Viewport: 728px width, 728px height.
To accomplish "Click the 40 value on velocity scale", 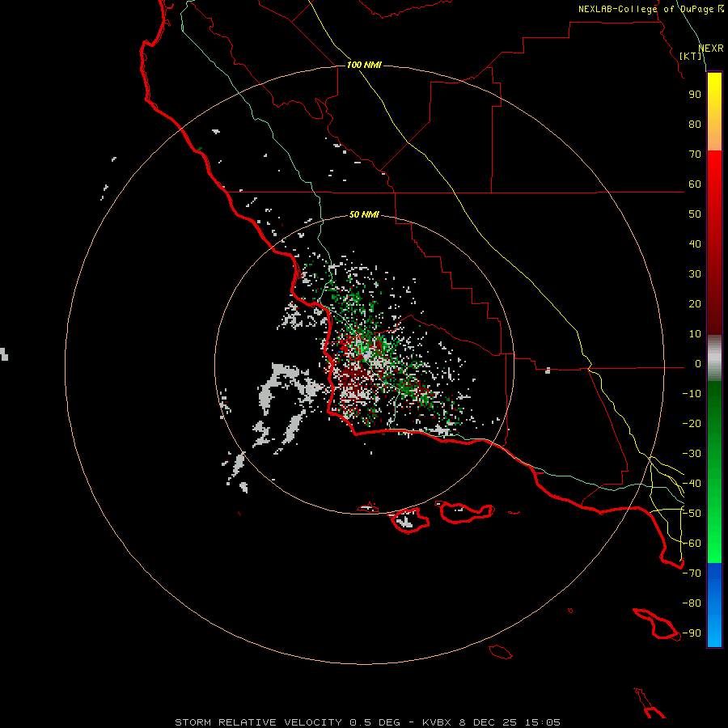I will (x=695, y=243).
